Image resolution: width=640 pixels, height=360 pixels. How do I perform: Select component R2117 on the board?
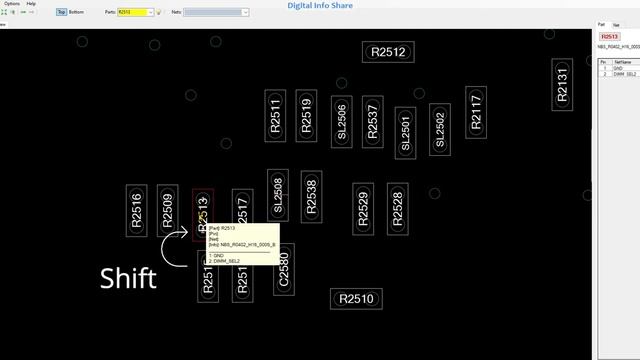click(476, 112)
